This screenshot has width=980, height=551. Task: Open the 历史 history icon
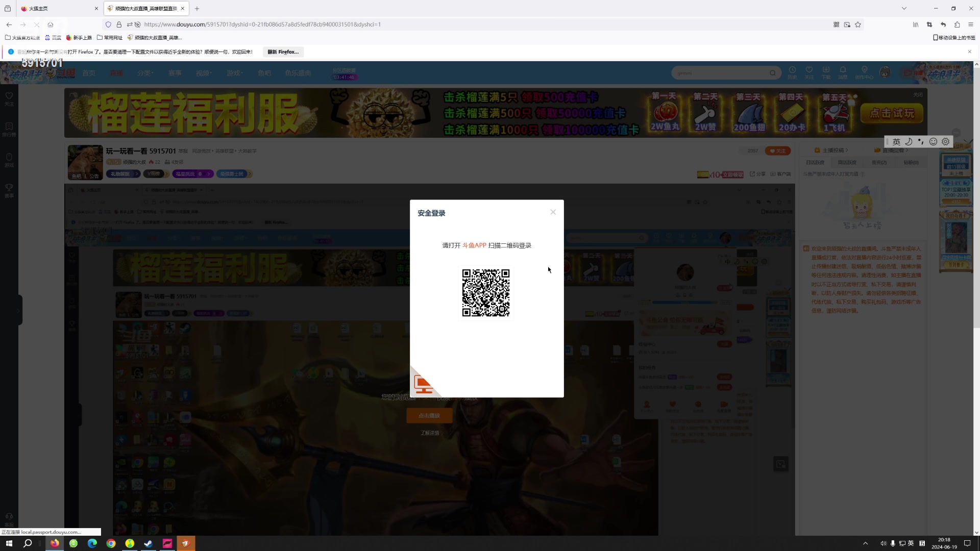click(x=792, y=72)
